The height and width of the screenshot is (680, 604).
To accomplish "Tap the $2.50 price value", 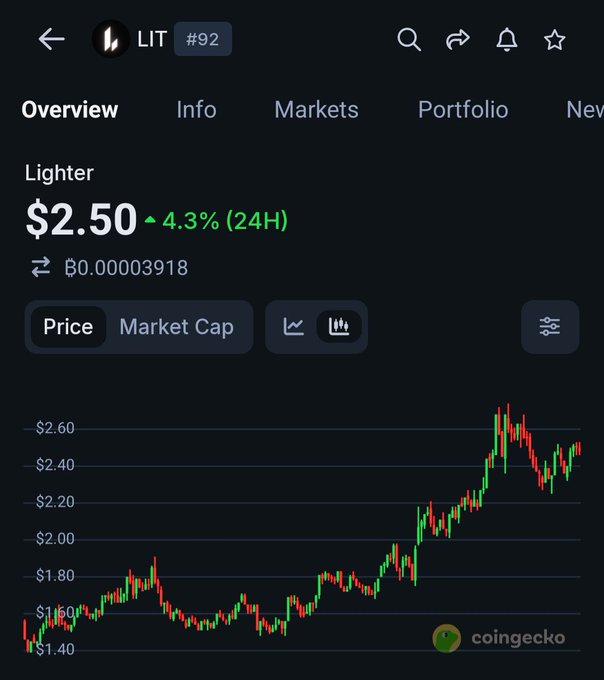I will click(81, 219).
